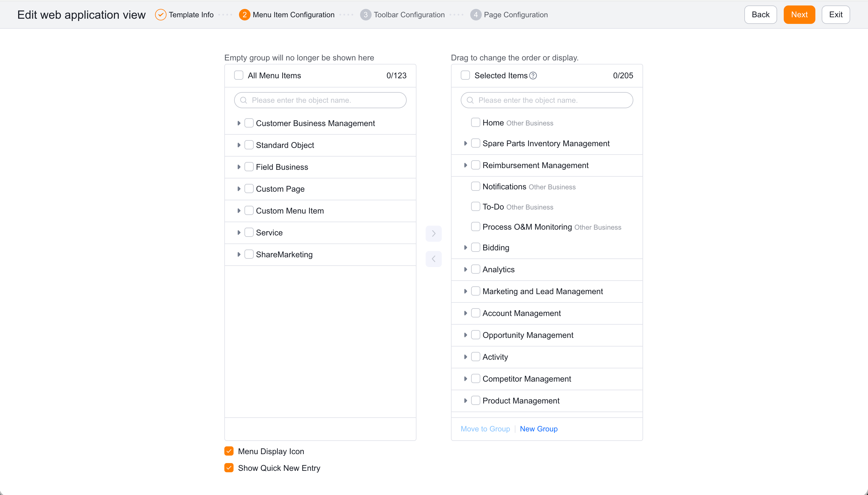Image resolution: width=868 pixels, height=495 pixels.
Task: Select the Custom Page row label
Action: coord(280,189)
